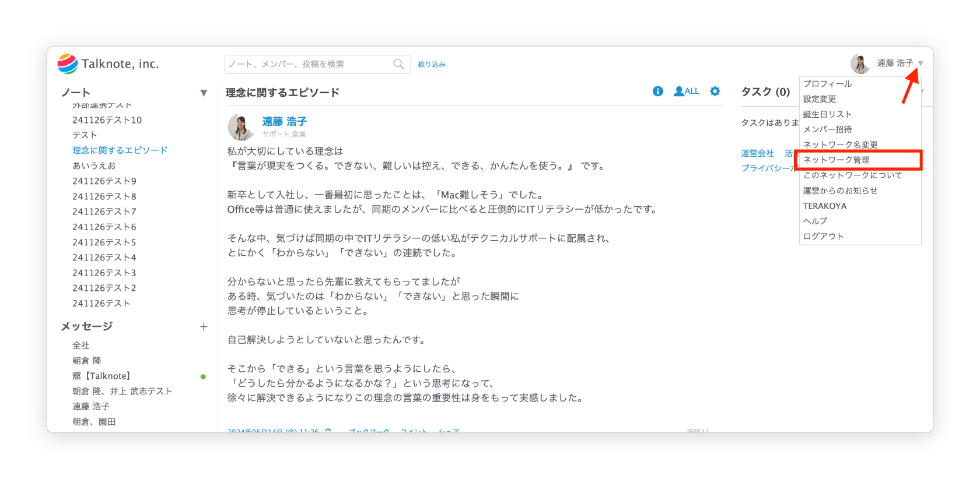Screen dimensions: 980x479
Task: Open 設定変更 from the dropdown
Action: coord(820,99)
